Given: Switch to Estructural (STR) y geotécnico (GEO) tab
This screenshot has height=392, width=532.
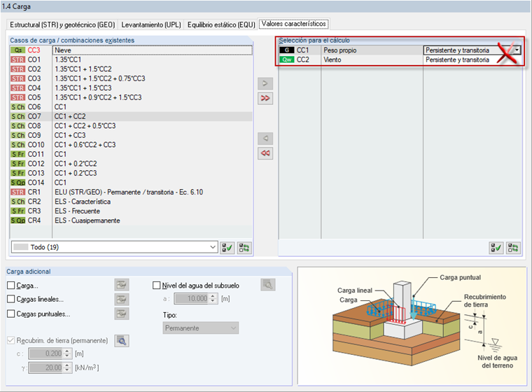Looking at the screenshot, I should coord(62,24).
